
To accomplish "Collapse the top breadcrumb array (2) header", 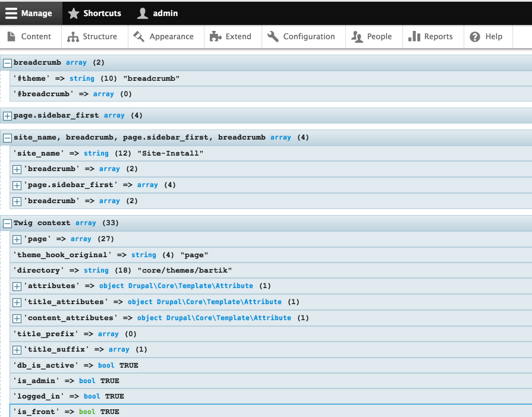I will click(7, 63).
